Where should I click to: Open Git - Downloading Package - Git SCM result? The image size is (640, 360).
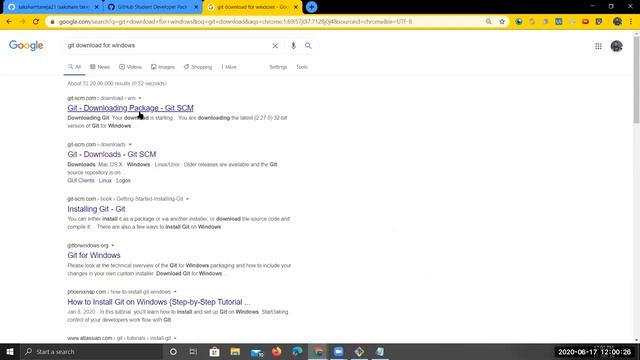coord(130,108)
